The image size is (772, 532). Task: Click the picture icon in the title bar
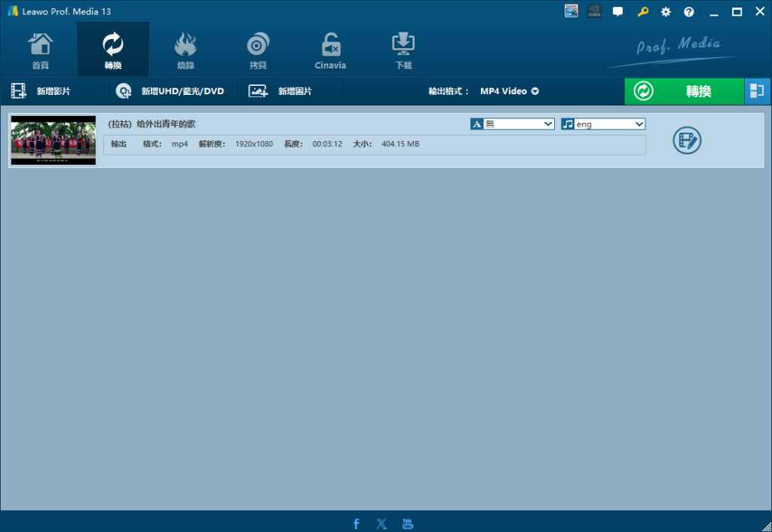tap(571, 11)
